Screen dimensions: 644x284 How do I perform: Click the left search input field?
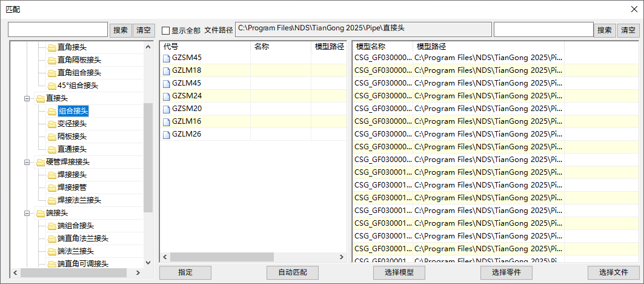click(x=58, y=30)
